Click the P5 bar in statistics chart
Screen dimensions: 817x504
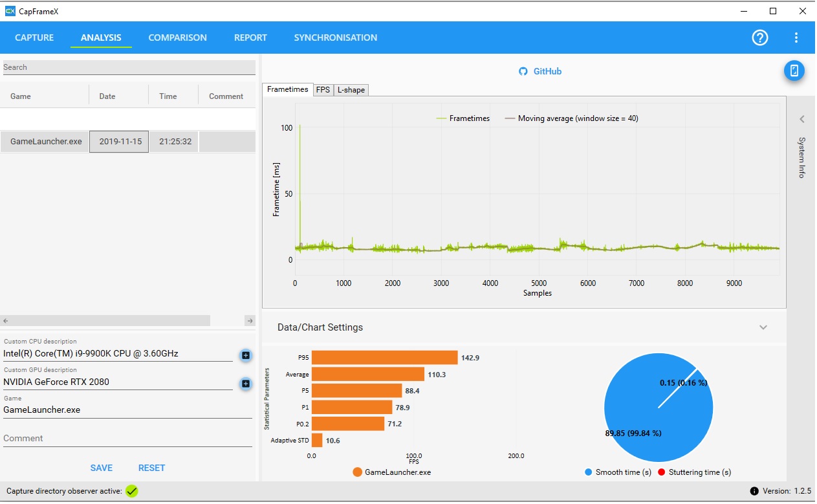[x=356, y=391]
